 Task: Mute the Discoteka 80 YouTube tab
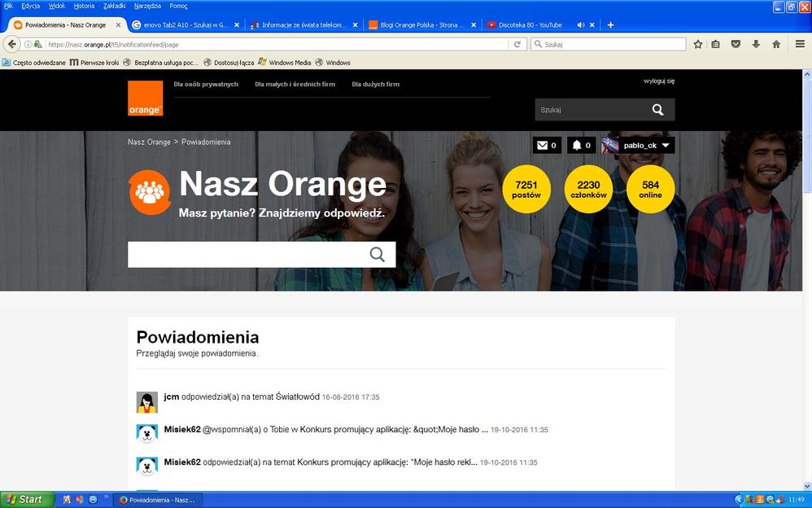tap(581, 25)
